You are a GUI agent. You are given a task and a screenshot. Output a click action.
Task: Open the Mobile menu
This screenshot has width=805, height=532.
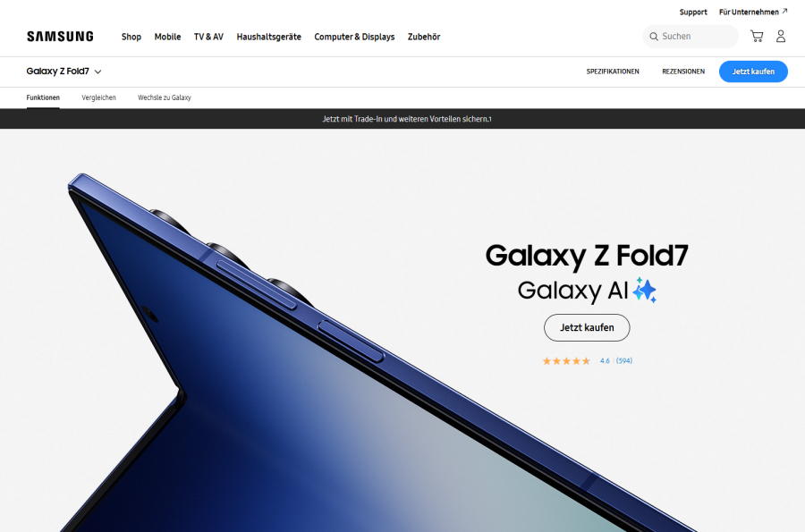(x=167, y=37)
